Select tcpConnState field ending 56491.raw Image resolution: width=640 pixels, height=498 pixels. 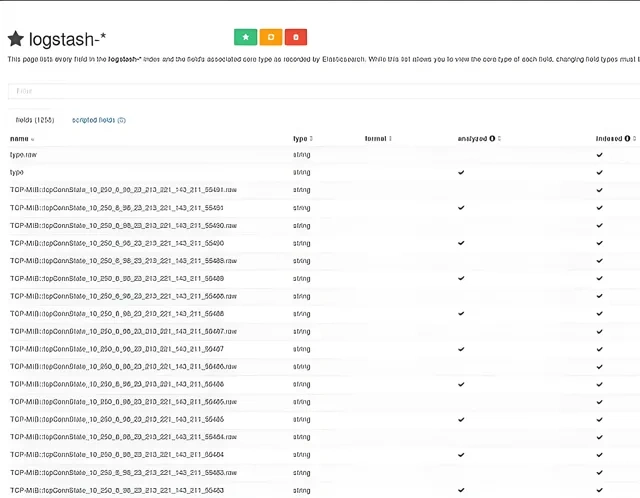(x=123, y=190)
